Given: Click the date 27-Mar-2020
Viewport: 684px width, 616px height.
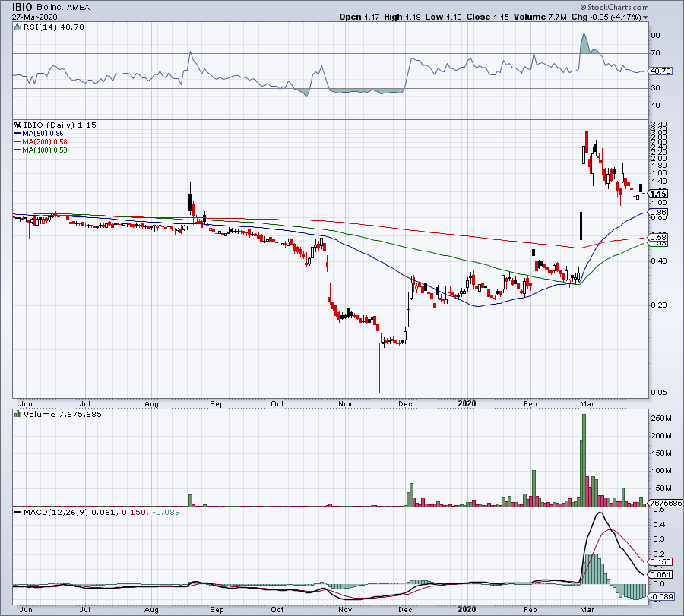Looking at the screenshot, I should (x=34, y=17).
